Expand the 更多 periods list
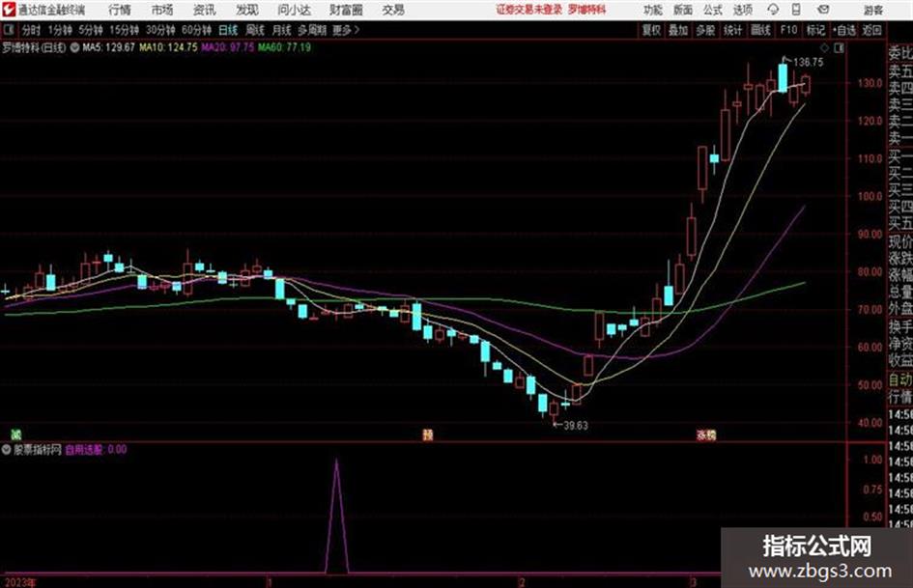This screenshot has width=913, height=588. click(x=346, y=30)
